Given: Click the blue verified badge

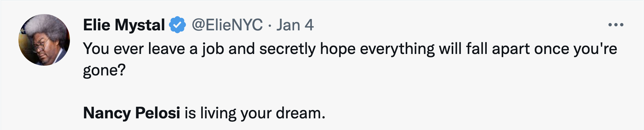Looking at the screenshot, I should click(x=178, y=25).
